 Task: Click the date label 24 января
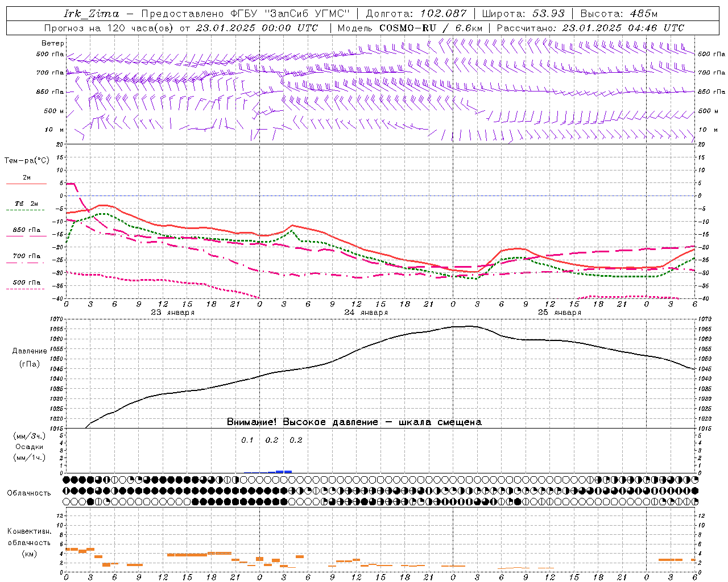click(x=366, y=313)
